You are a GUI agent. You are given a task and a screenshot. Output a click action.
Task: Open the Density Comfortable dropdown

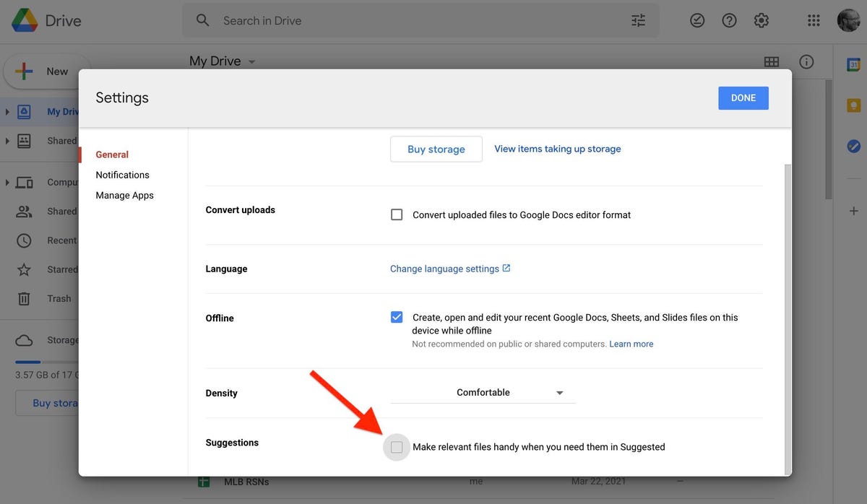(483, 393)
